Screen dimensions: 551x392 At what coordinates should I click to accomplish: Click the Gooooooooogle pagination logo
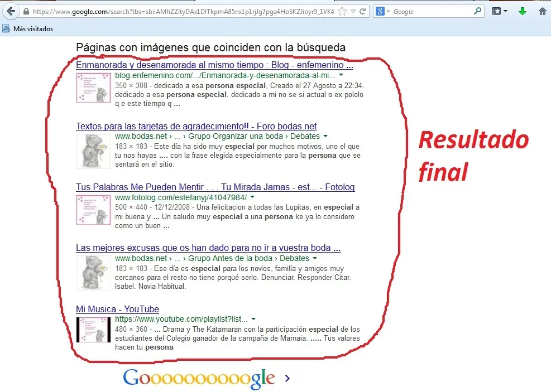[199, 379]
